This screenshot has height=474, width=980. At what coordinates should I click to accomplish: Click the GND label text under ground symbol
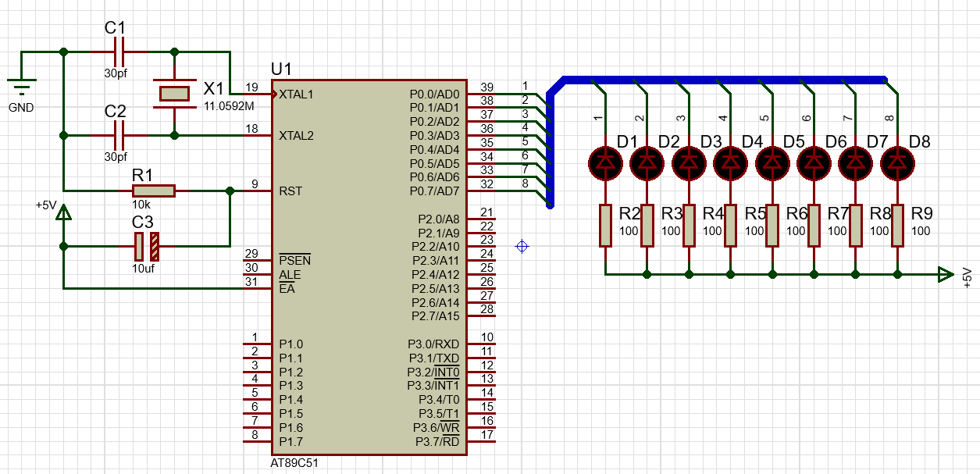point(21,108)
